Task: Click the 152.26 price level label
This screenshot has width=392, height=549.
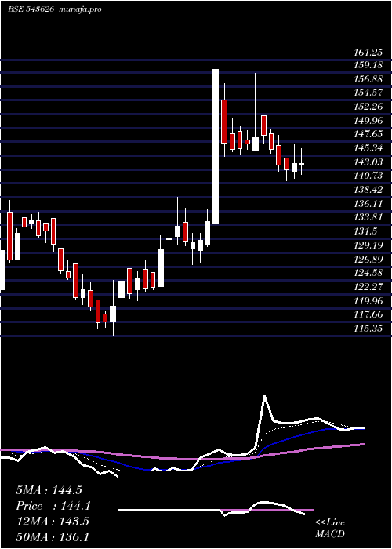Action: click(x=368, y=107)
